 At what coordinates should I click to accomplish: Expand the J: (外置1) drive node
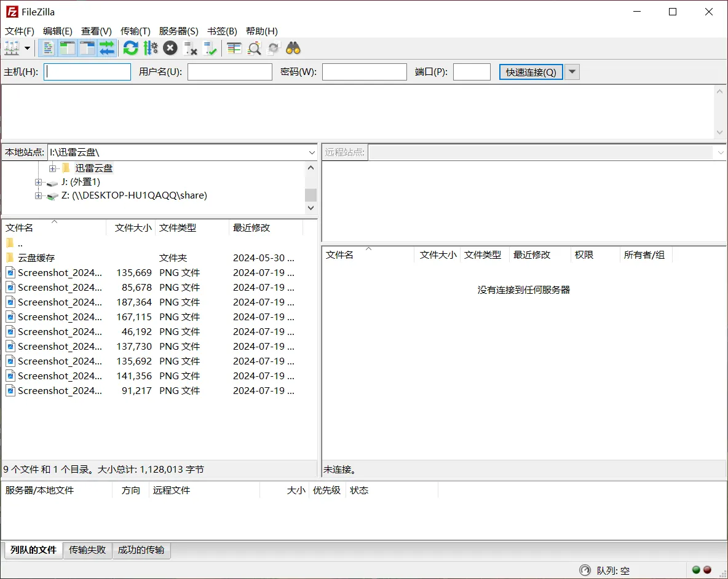(39, 182)
